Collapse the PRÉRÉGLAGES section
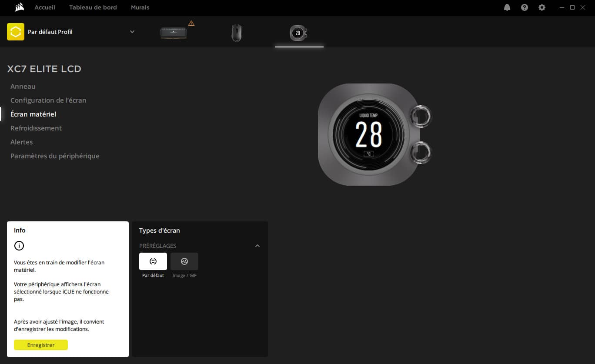The width and height of the screenshot is (595, 364). pos(257,246)
